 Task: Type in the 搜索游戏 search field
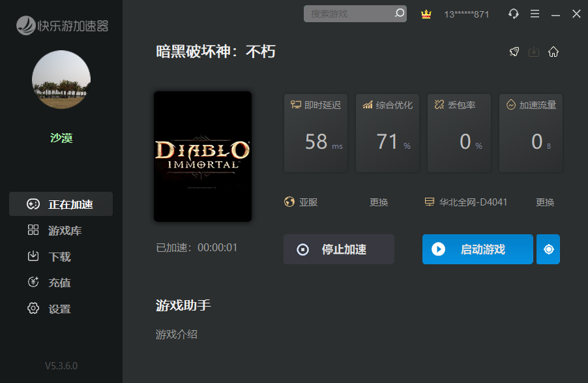(x=349, y=14)
